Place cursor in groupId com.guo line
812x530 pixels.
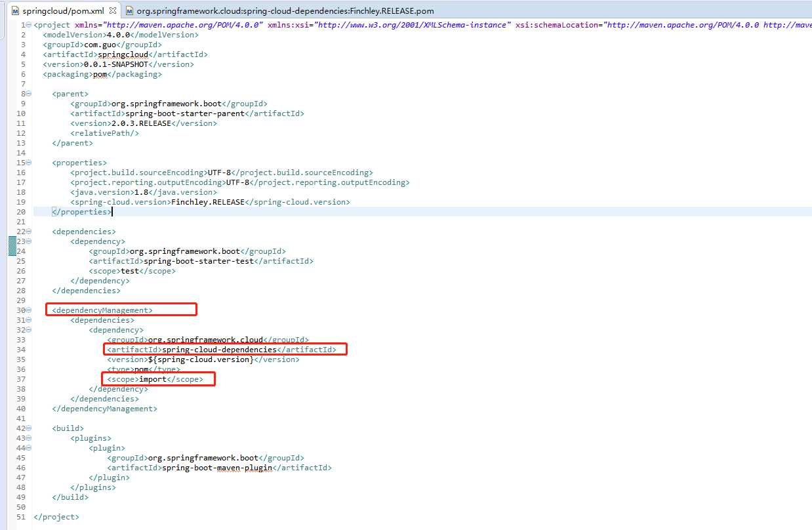click(x=103, y=45)
